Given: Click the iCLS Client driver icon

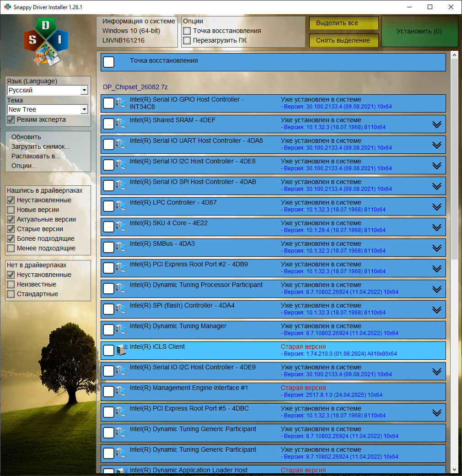Looking at the screenshot, I should (122, 350).
